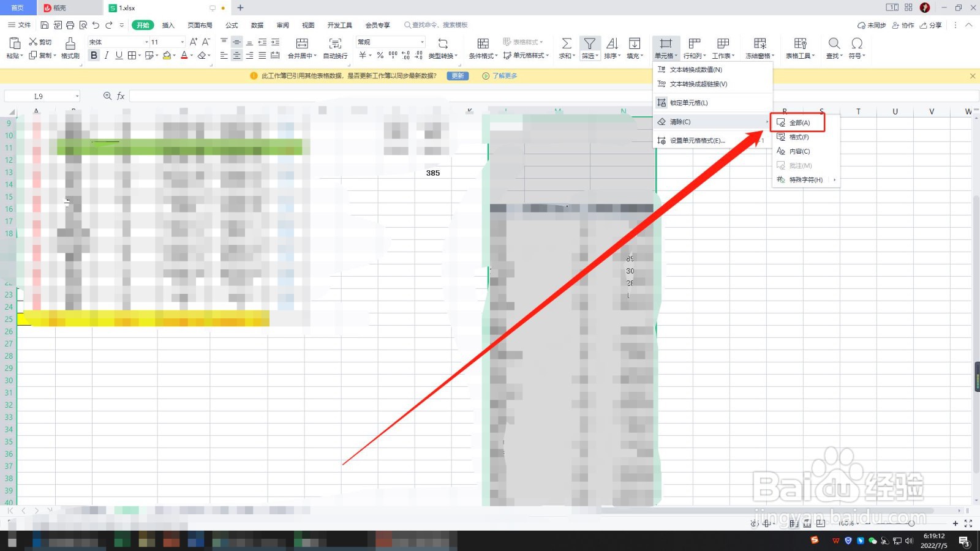The height and width of the screenshot is (551, 980).
Task: Click the Cut (剪切) scissors button
Action: tap(40, 42)
